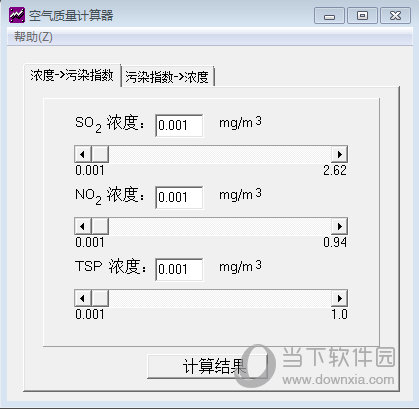Close the air quality calculator window
The image size is (419, 409).
395,16
